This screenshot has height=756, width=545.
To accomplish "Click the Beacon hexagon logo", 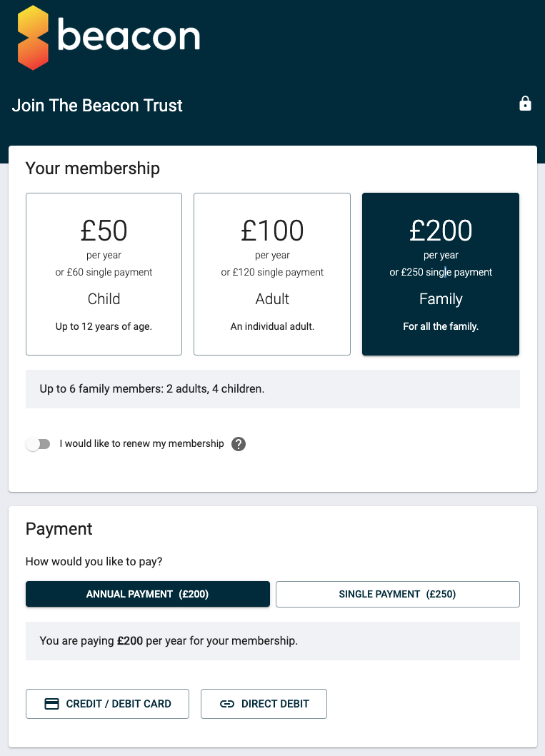I will point(31,37).
